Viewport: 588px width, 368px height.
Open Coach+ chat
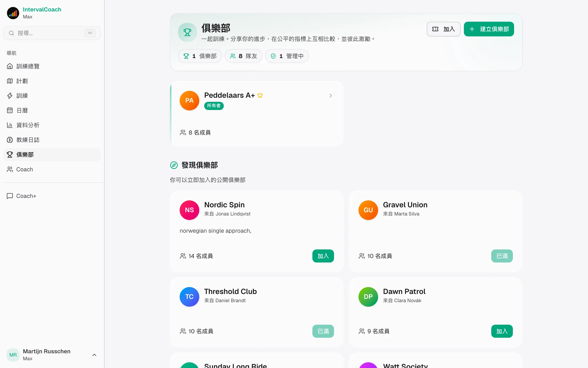pyautogui.click(x=52, y=196)
